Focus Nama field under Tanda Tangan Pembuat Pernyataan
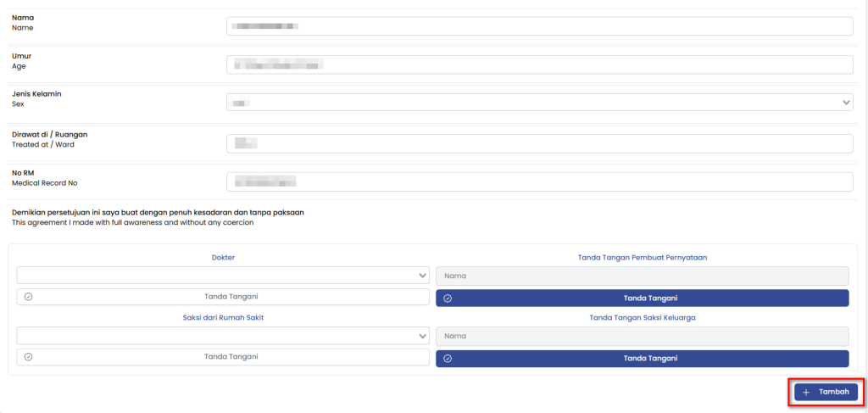This screenshot has width=868, height=413. (642, 276)
